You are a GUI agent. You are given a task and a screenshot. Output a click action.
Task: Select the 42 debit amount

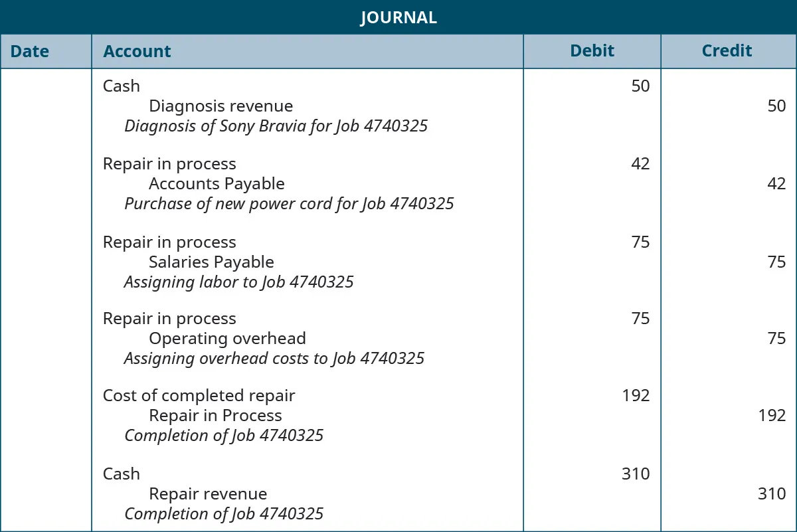click(x=640, y=164)
